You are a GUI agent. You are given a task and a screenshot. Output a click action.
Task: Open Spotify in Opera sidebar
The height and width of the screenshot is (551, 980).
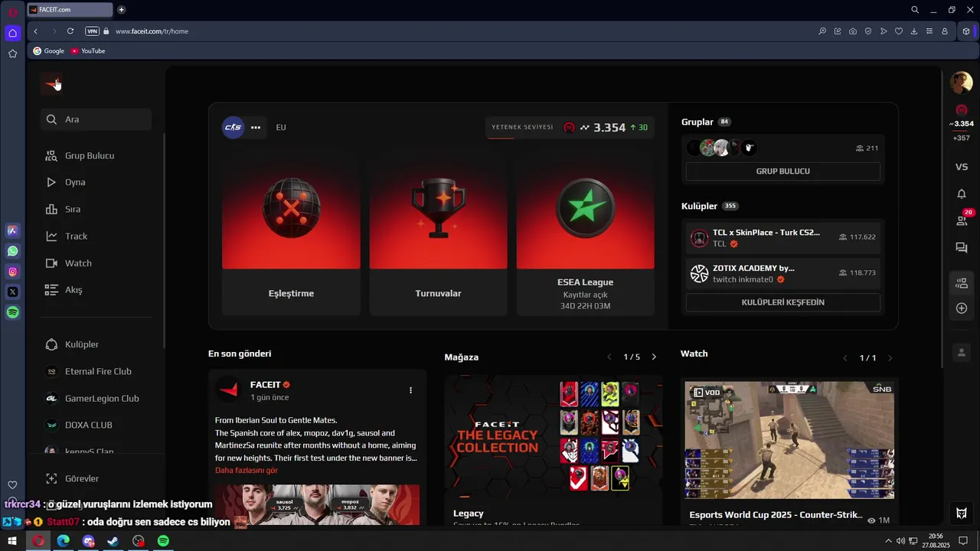point(13,312)
